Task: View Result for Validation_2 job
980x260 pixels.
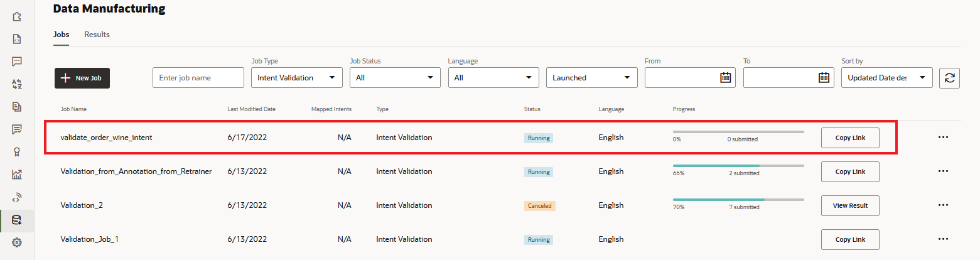Action: click(849, 205)
